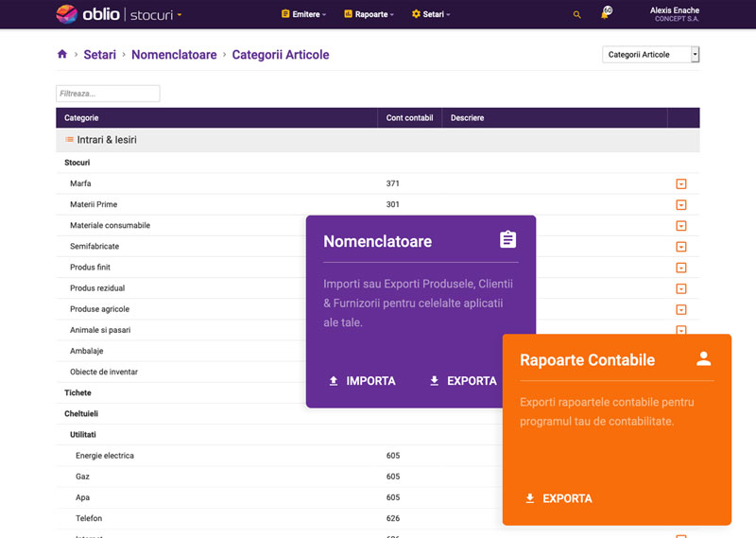756x538 pixels.
Task: Select the Marfa category row
Action: coord(377,183)
